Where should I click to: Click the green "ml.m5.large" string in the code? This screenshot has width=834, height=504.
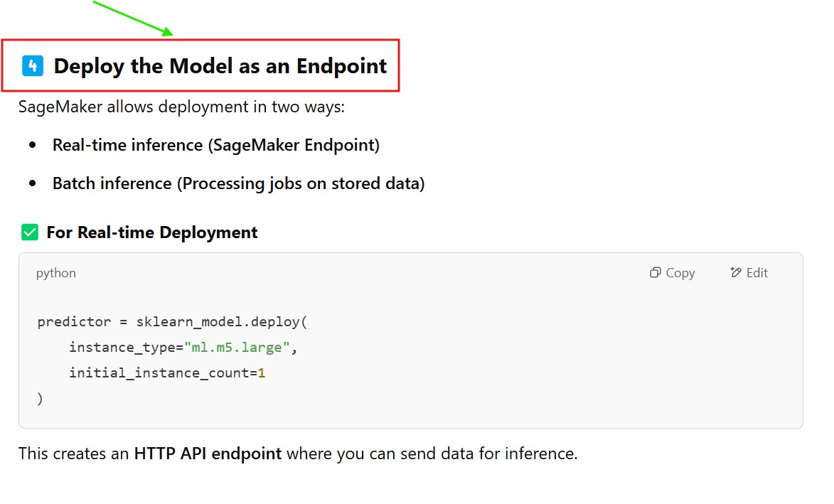tap(237, 348)
